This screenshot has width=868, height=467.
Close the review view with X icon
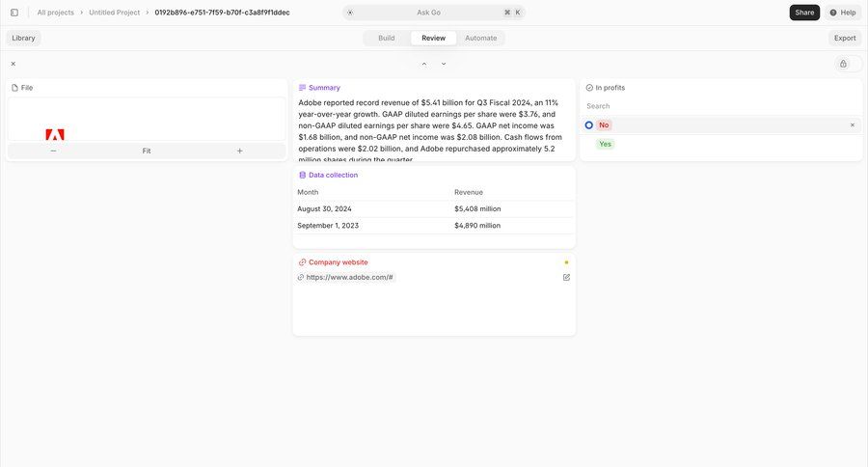(x=14, y=64)
